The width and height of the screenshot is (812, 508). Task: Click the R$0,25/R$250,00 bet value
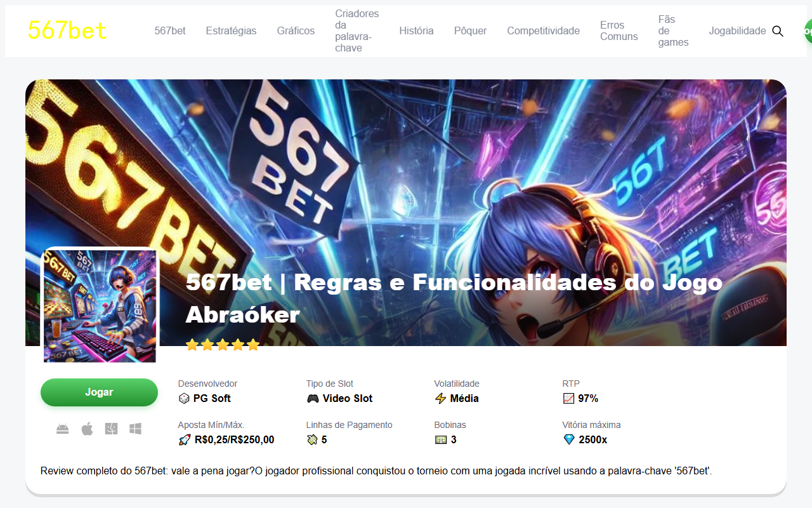click(x=235, y=439)
